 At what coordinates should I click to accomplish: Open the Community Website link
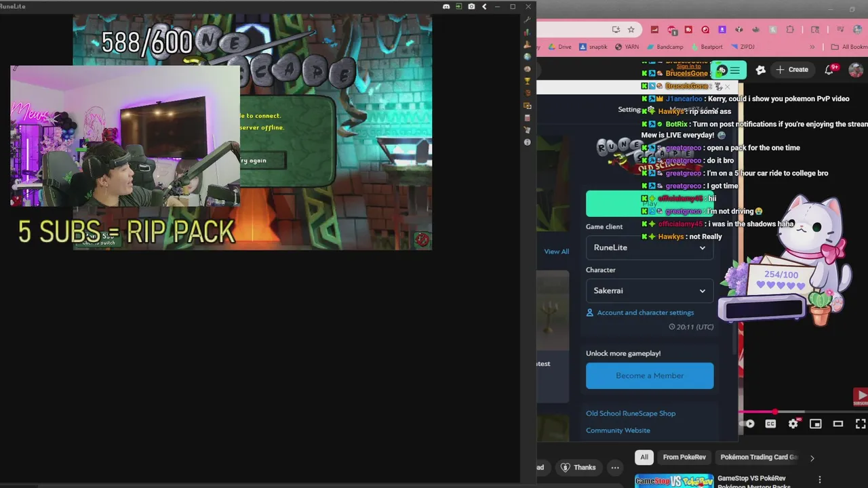[x=618, y=430]
